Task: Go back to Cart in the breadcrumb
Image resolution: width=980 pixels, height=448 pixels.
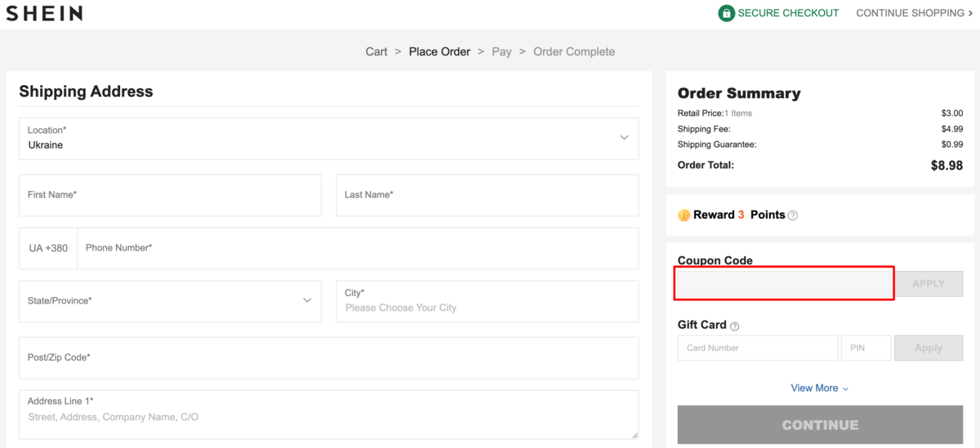Action: tap(376, 51)
